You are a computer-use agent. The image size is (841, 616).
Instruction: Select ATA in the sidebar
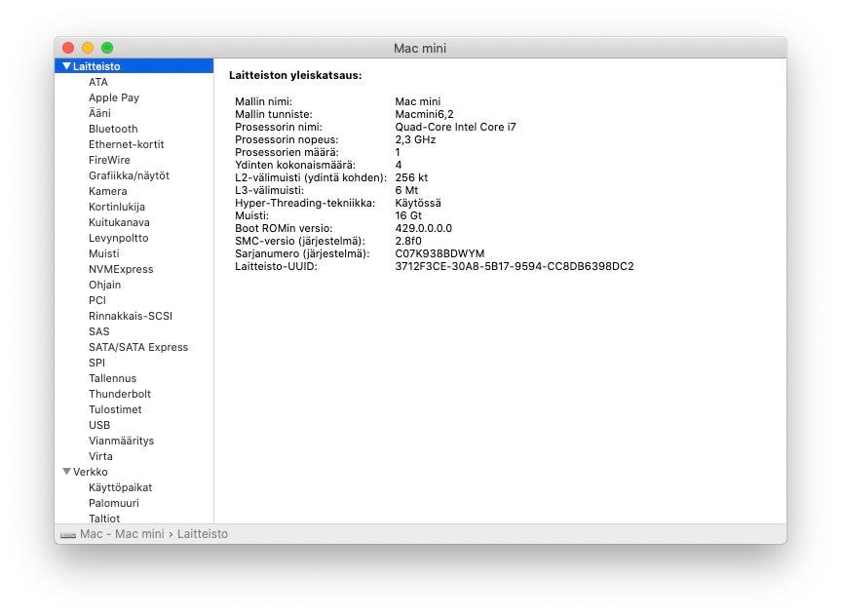98,82
